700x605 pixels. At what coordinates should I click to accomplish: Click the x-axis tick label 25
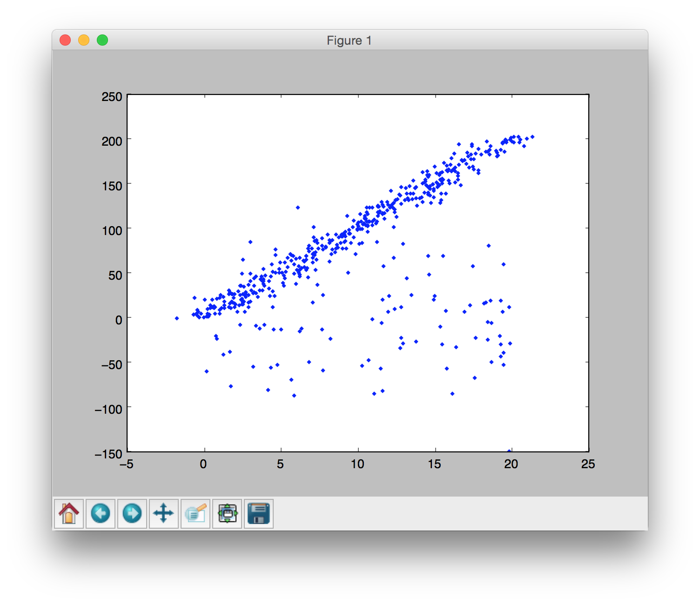pos(588,464)
